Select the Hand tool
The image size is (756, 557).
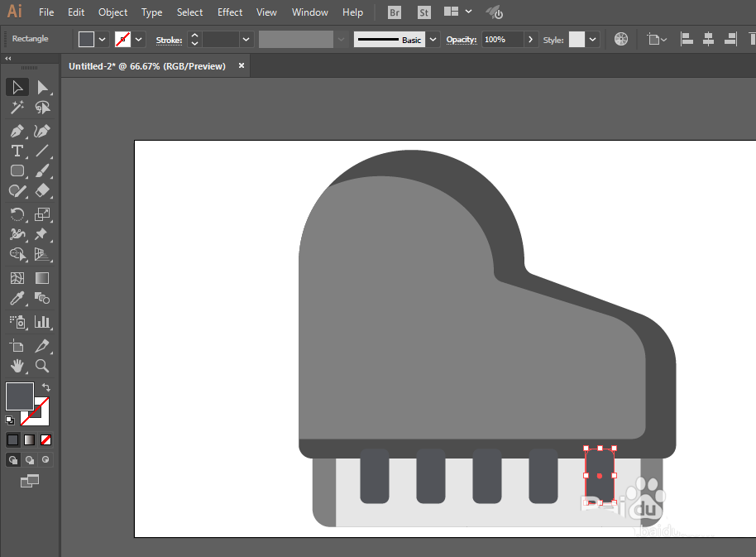[x=17, y=365]
